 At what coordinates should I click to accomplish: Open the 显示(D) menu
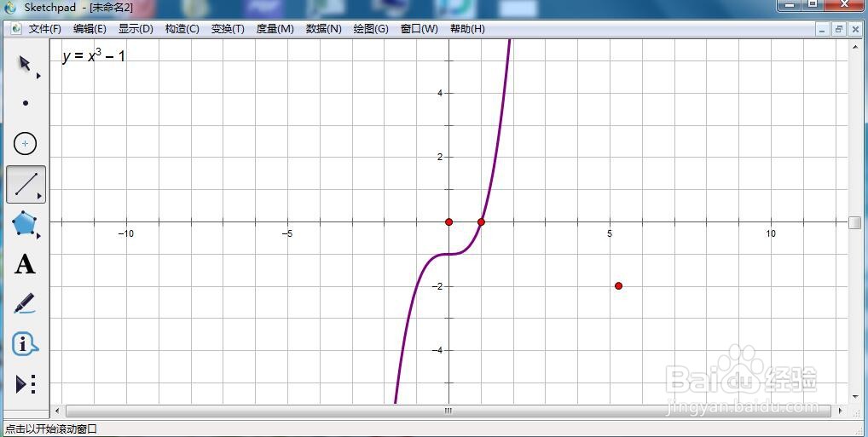pyautogui.click(x=136, y=29)
